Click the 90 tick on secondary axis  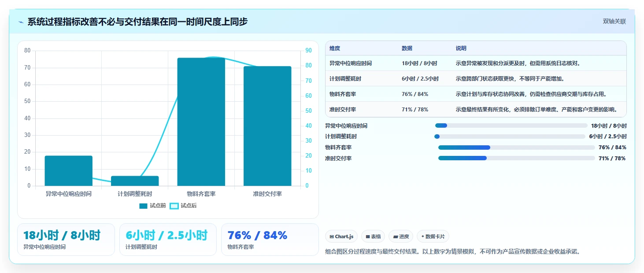308,51
